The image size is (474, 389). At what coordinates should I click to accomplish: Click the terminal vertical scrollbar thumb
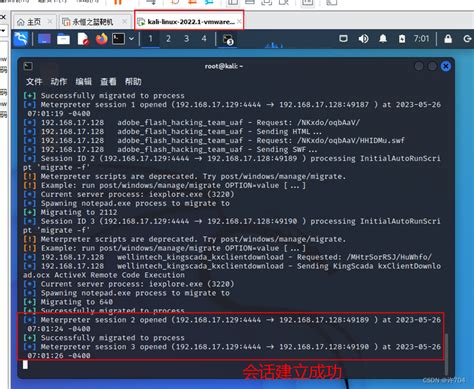[x=446, y=354]
